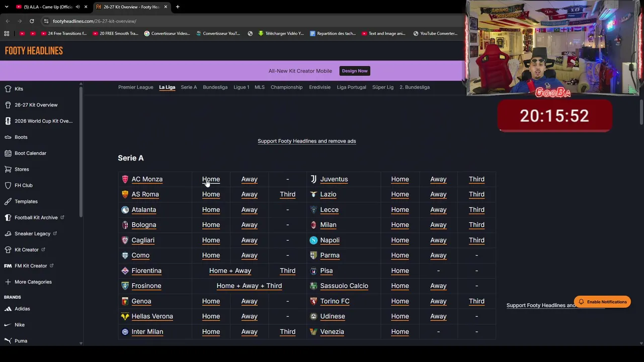Open the Como Home kit link
This screenshot has height=362, width=644.
click(x=211, y=255)
